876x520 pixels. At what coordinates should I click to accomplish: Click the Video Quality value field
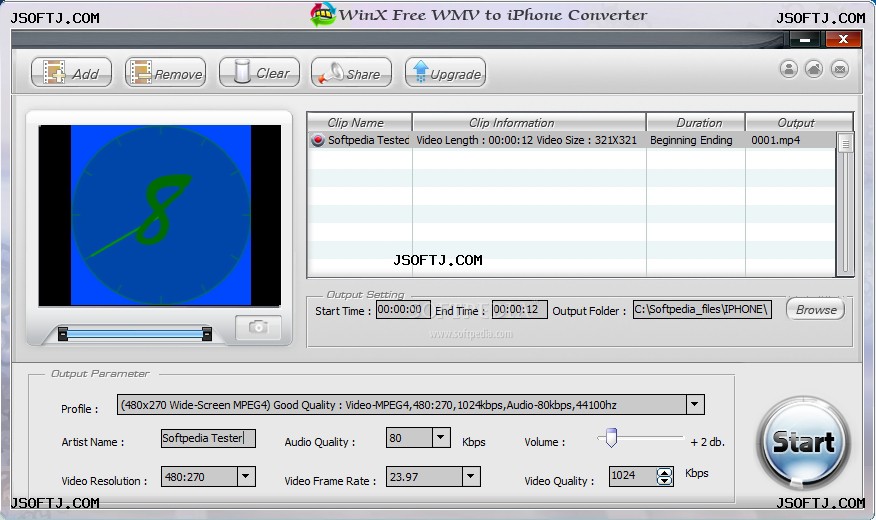(632, 476)
